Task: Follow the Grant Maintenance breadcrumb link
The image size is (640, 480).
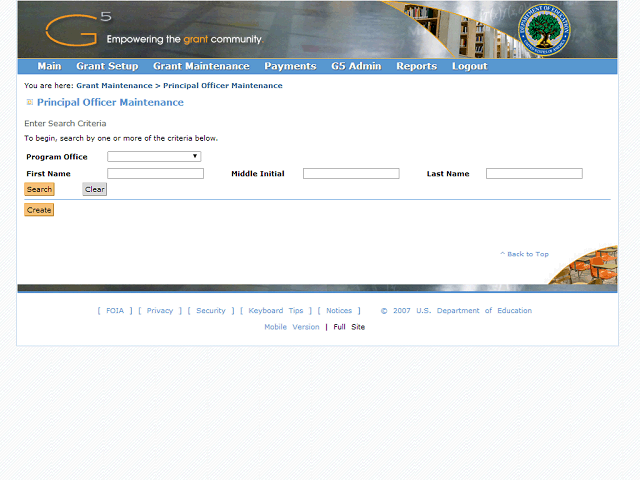Action: coord(114,86)
